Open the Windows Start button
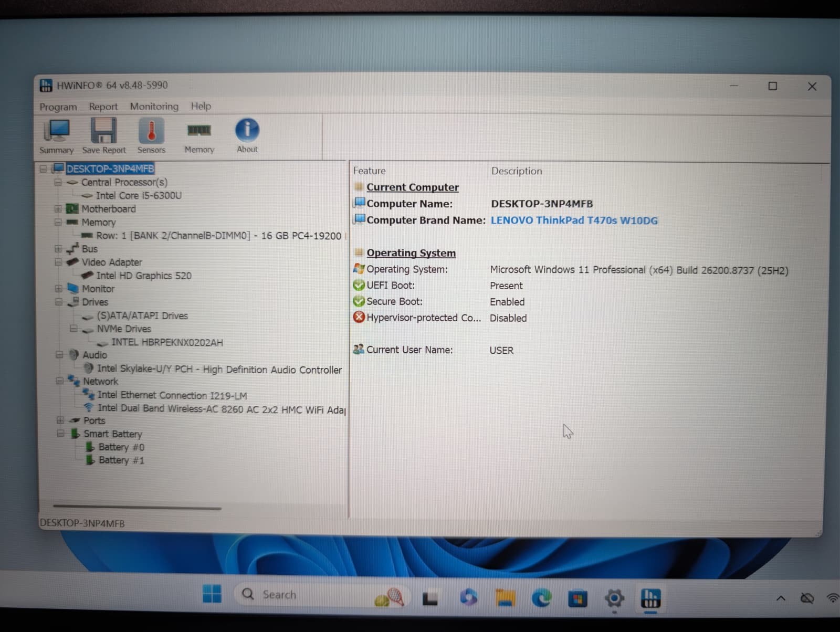 pyautogui.click(x=212, y=594)
